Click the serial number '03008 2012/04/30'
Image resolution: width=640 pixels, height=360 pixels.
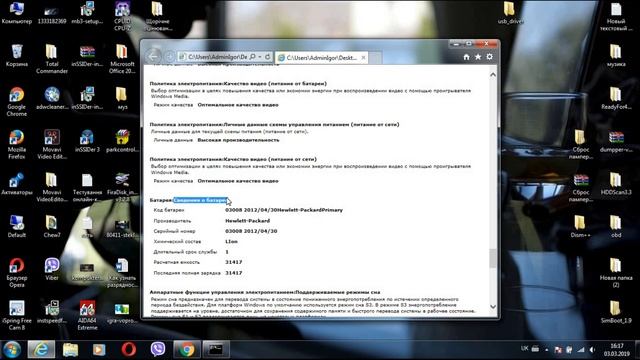pos(251,231)
